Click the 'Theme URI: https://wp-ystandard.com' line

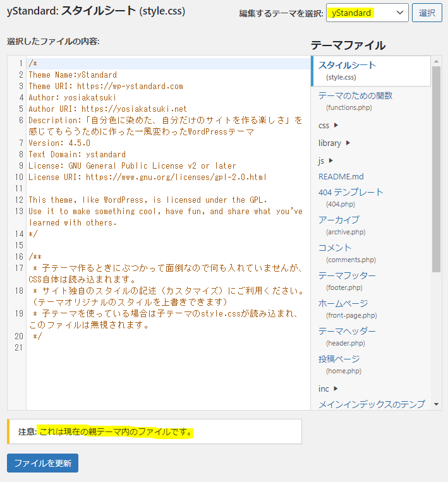(106, 86)
